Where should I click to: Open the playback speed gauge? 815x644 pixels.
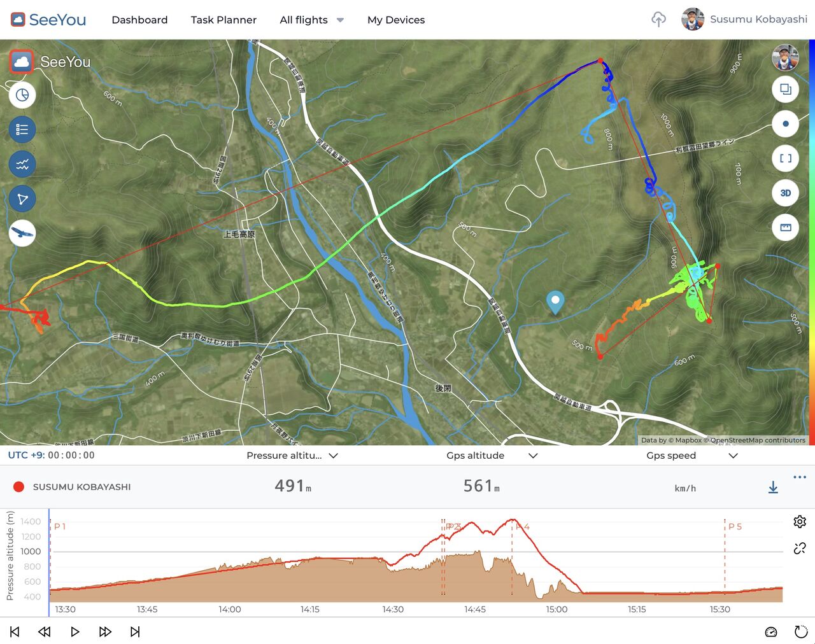click(x=771, y=632)
